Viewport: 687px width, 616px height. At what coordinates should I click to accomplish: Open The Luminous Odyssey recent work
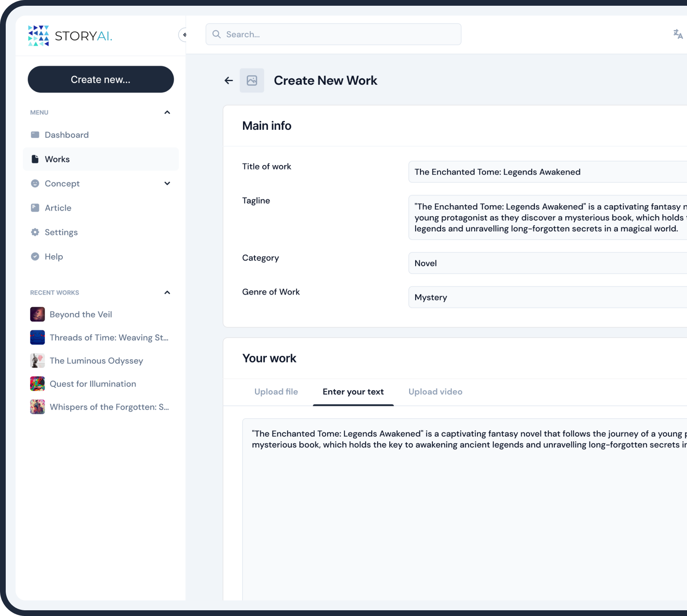coord(96,361)
